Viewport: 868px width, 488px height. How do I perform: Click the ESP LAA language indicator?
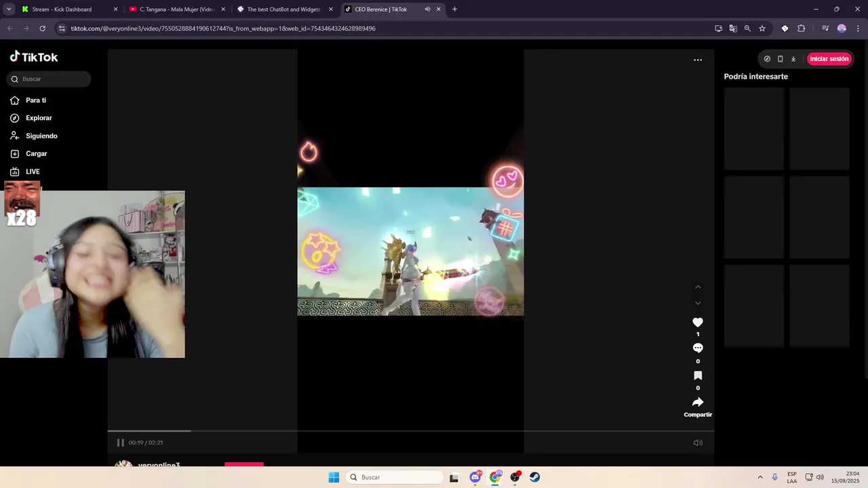(x=792, y=477)
